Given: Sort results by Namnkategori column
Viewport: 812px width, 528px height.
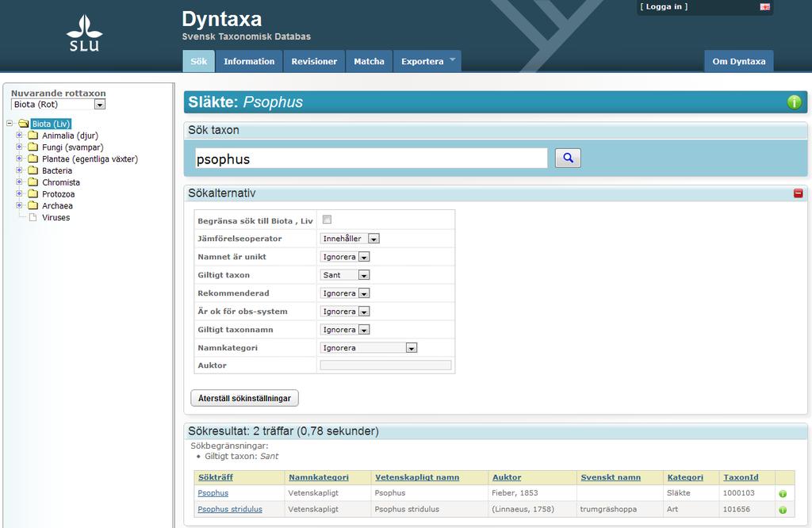Looking at the screenshot, I should click(x=319, y=477).
